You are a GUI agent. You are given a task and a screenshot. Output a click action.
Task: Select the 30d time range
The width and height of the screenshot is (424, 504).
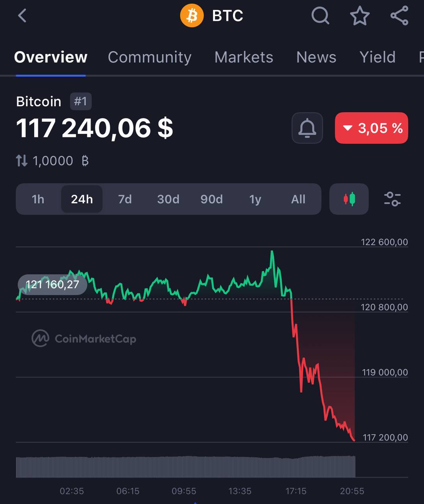pyautogui.click(x=168, y=199)
